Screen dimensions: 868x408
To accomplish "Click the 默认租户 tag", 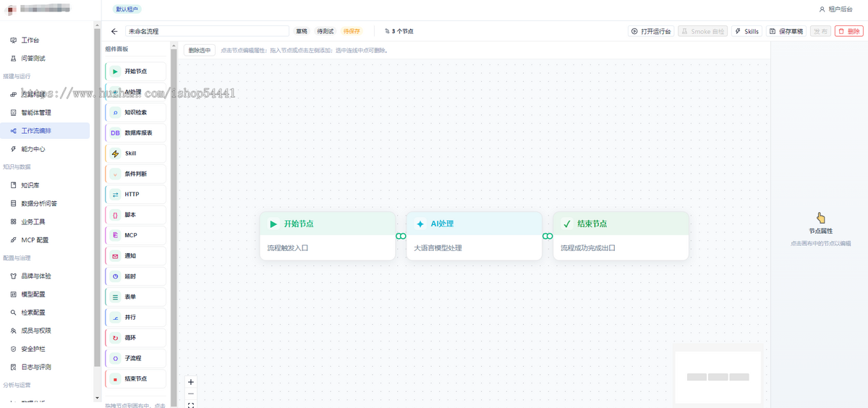I will (x=127, y=9).
